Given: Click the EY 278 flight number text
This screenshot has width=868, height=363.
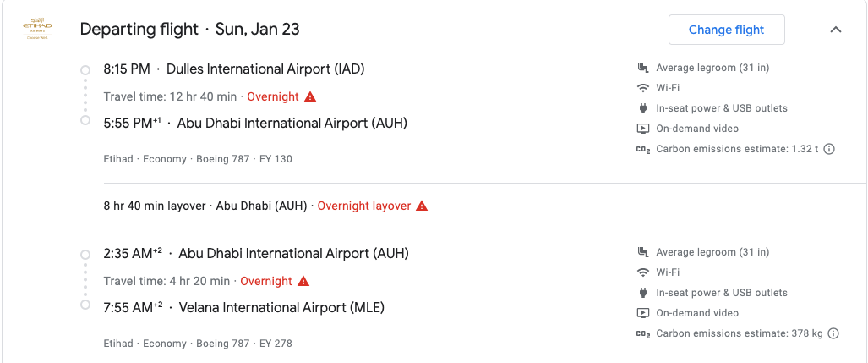Looking at the screenshot, I should (x=276, y=344).
